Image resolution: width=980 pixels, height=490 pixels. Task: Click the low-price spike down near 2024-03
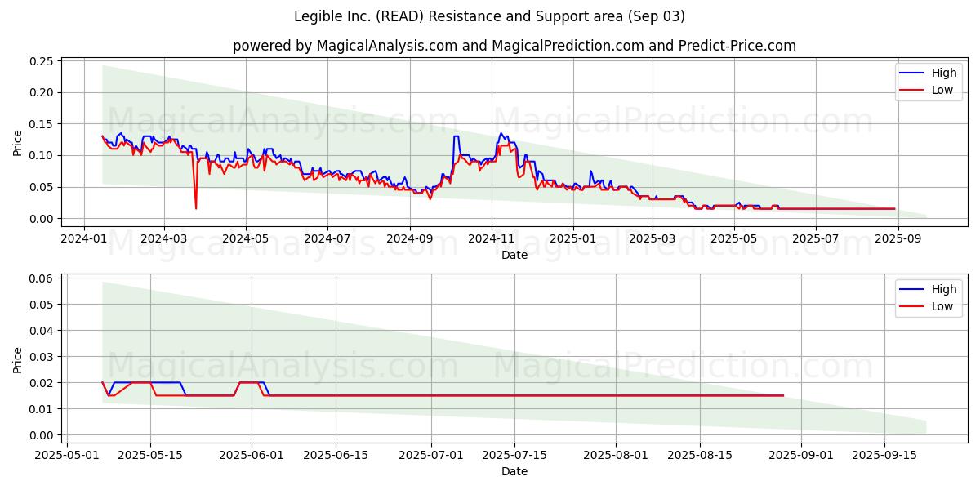click(196, 207)
